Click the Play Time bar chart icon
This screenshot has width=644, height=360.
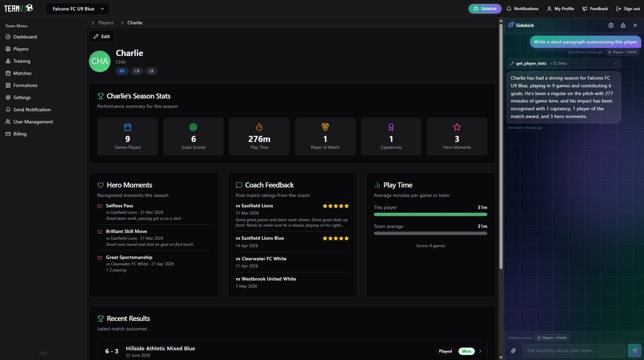[377, 185]
